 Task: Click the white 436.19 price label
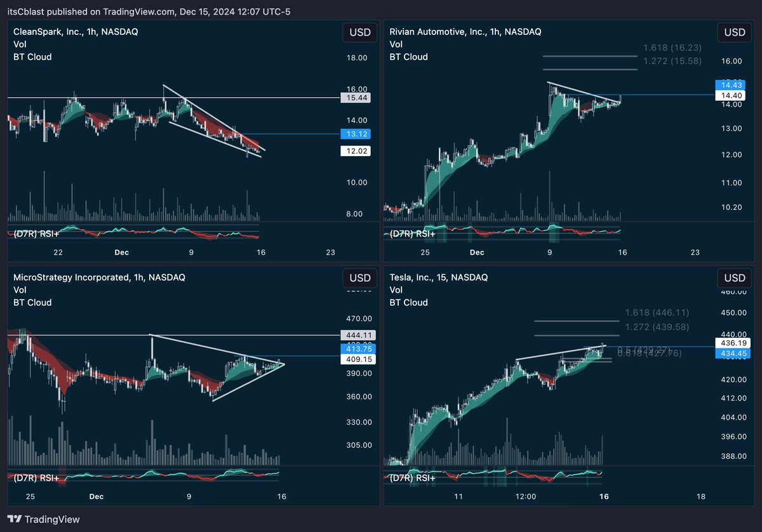point(733,342)
